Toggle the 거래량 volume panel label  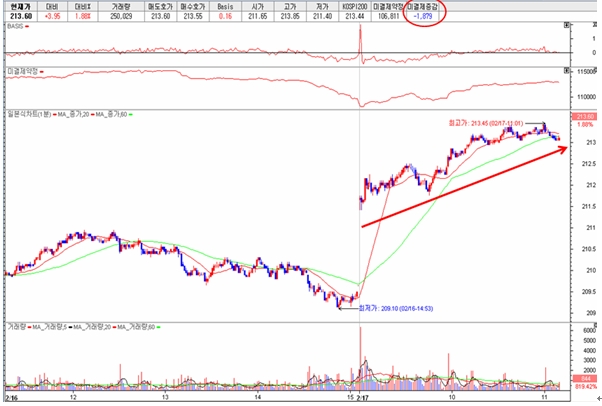(15, 325)
